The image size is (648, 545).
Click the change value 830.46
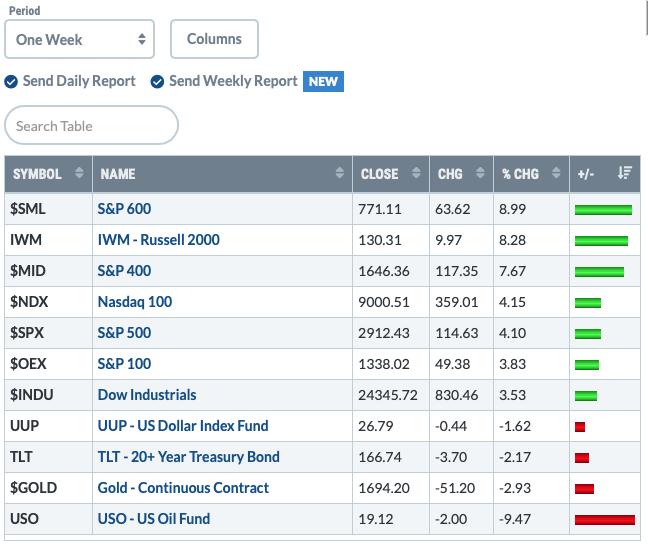[456, 395]
